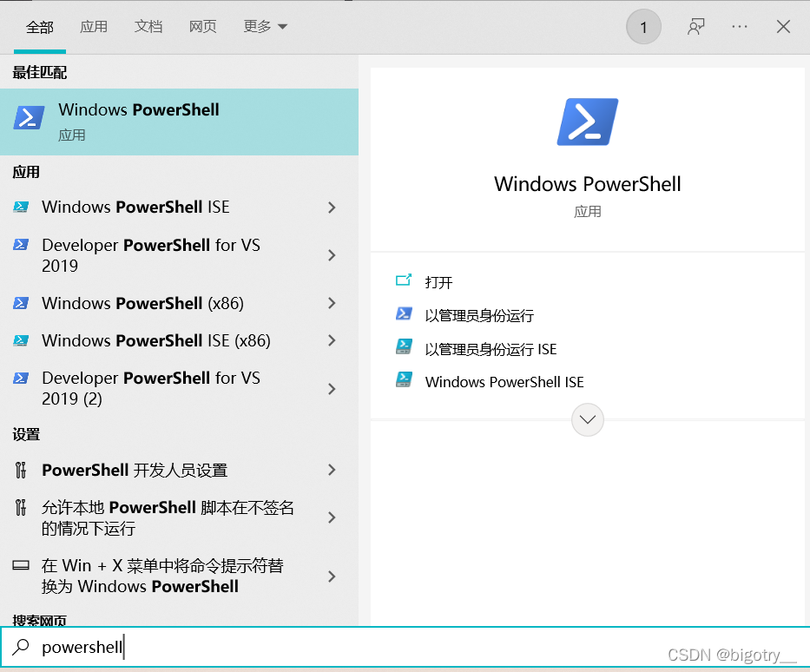This screenshot has height=672, width=810.
Task: Select Windows PowerShell ISE in results list
Action: (x=135, y=208)
